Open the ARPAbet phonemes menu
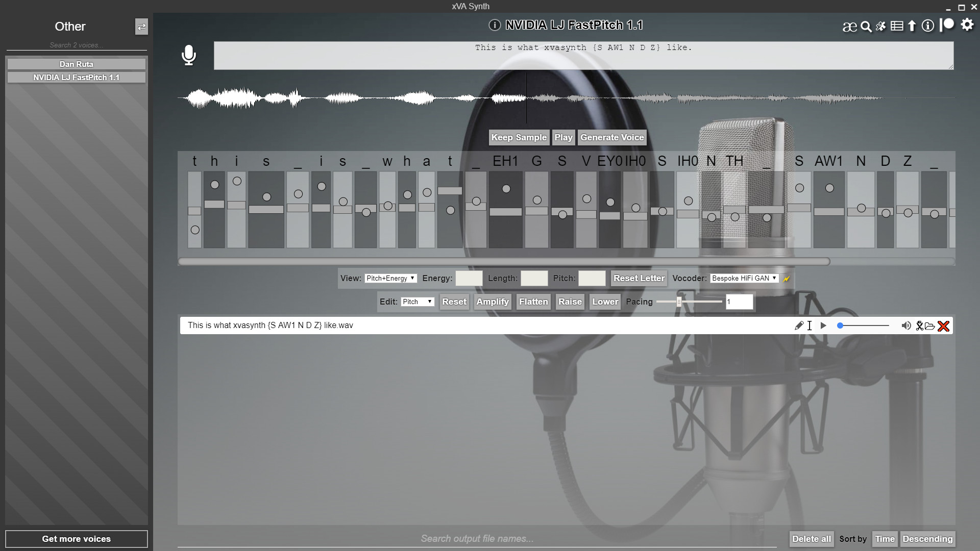Screen dimensions: 980x551 point(850,26)
